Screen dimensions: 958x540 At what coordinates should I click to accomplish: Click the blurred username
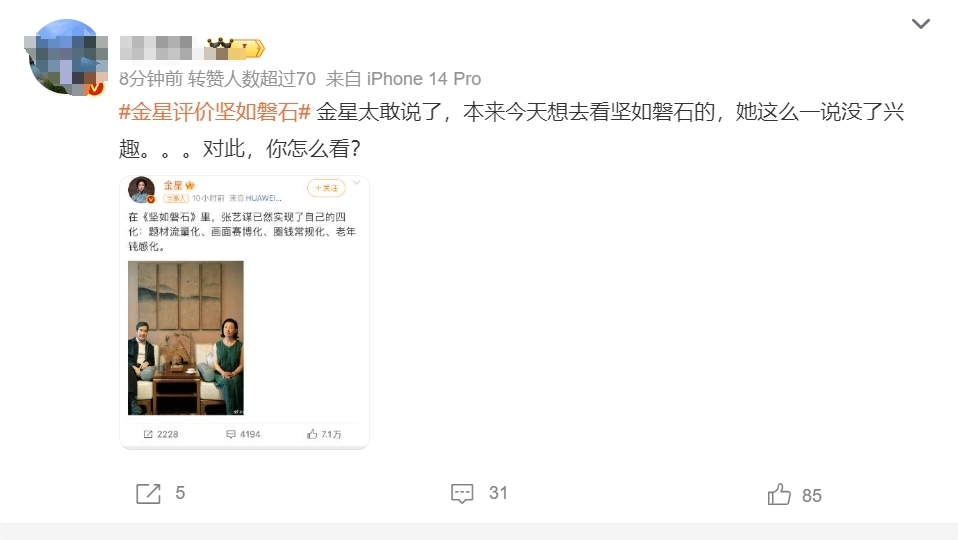156,48
